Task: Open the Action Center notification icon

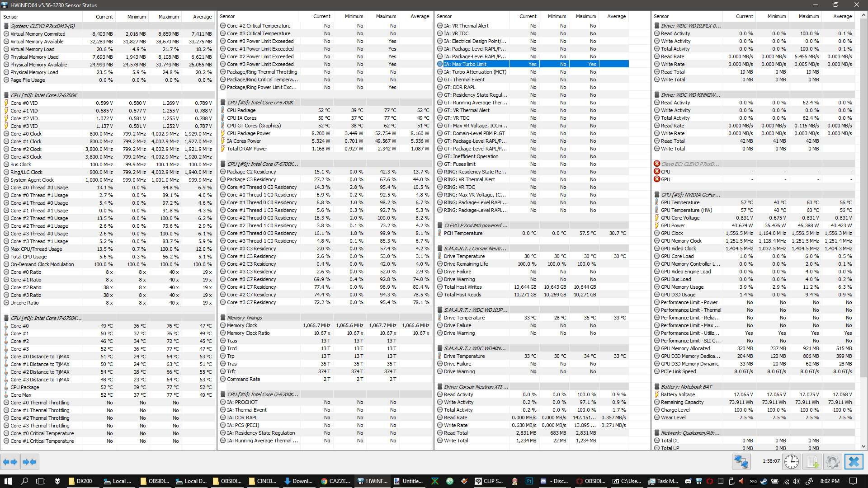Action: coord(853,481)
